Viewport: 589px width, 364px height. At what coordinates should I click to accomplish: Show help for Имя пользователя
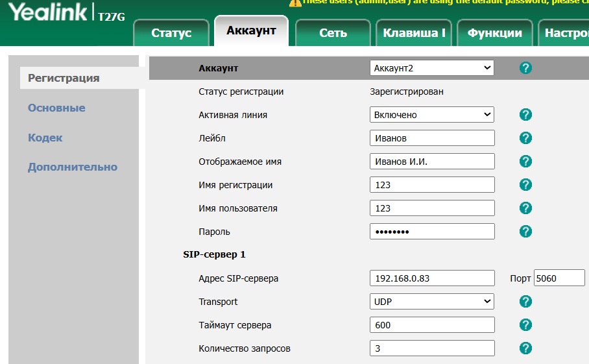(525, 208)
